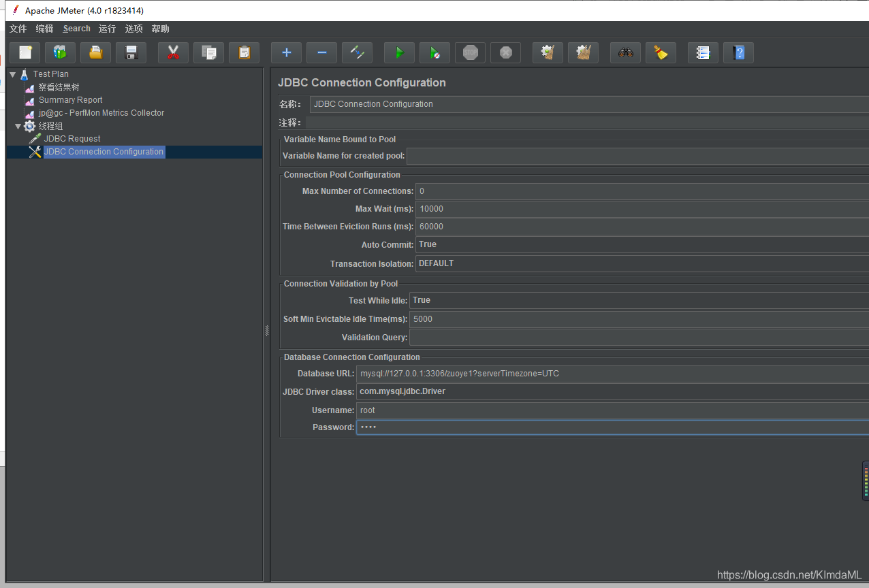Click the New test plan toolbar icon

[25, 52]
